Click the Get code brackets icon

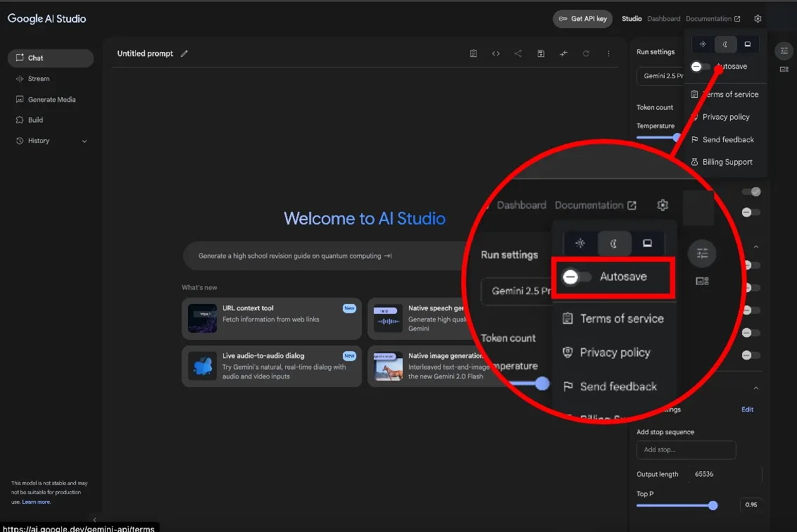[496, 53]
